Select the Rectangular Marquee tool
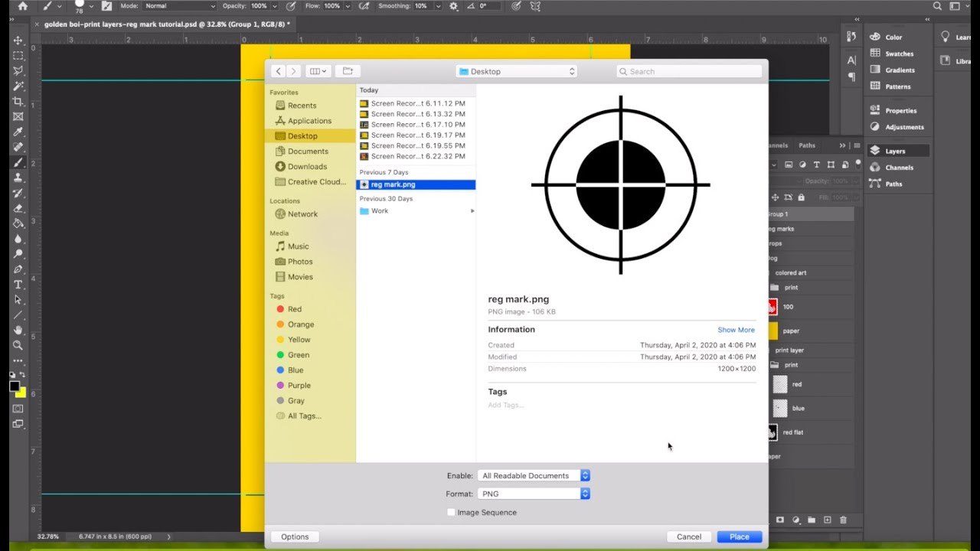This screenshot has width=980, height=551. pos(18,56)
